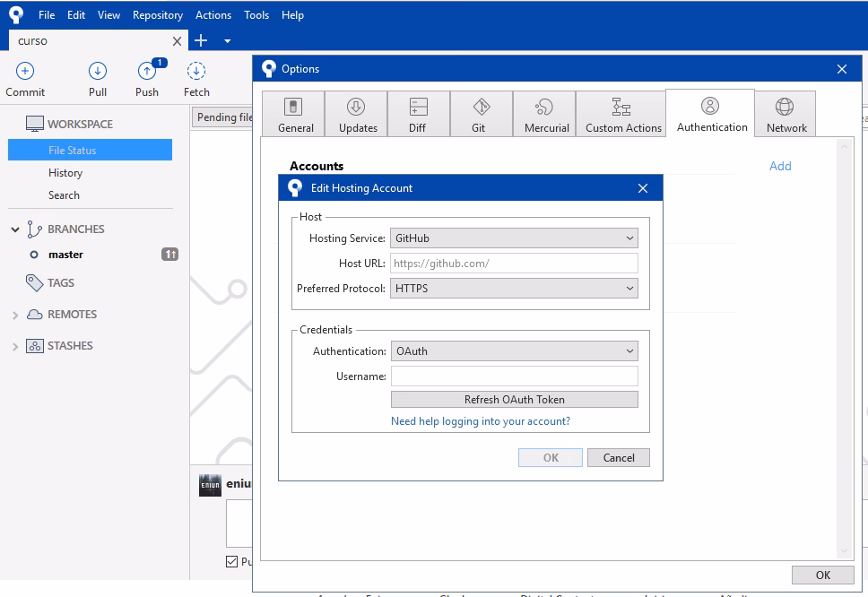Click the Fetch toolbar icon
Screen dimensions: 868x597
tap(196, 71)
